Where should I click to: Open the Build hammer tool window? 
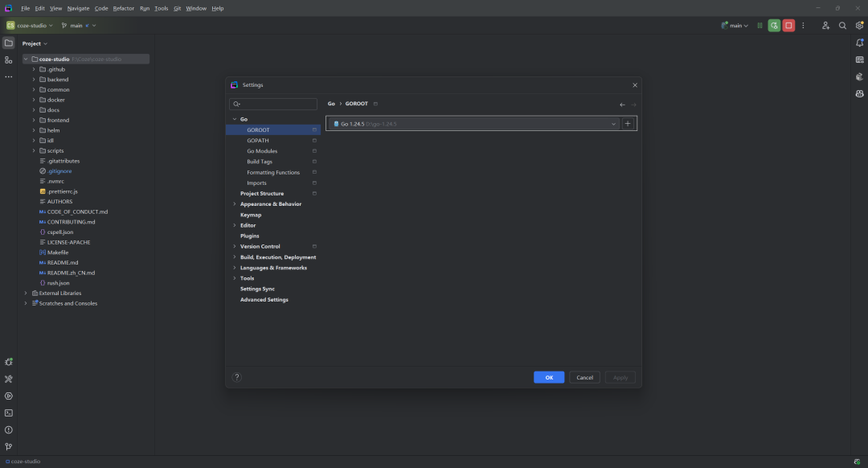click(x=8, y=380)
